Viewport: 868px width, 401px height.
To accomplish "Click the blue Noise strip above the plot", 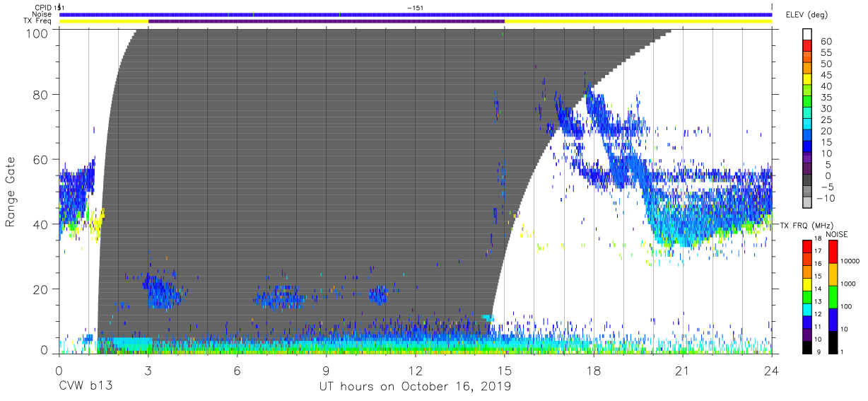I will [x=415, y=14].
